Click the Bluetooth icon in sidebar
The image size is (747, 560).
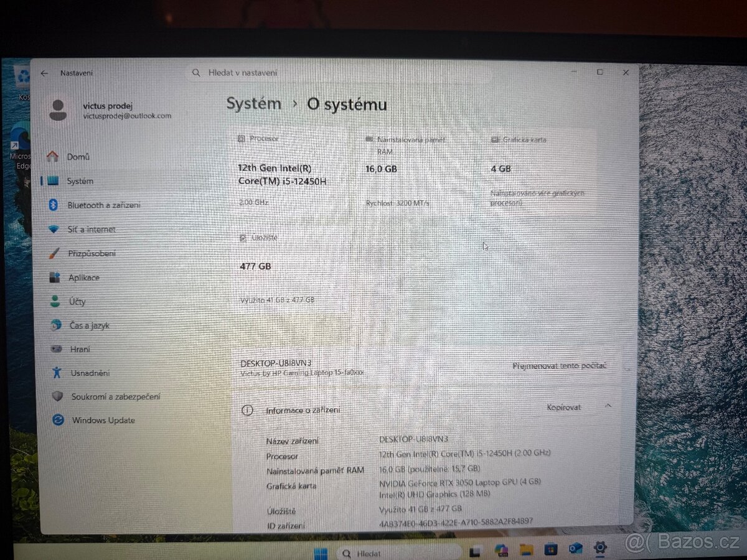click(54, 205)
